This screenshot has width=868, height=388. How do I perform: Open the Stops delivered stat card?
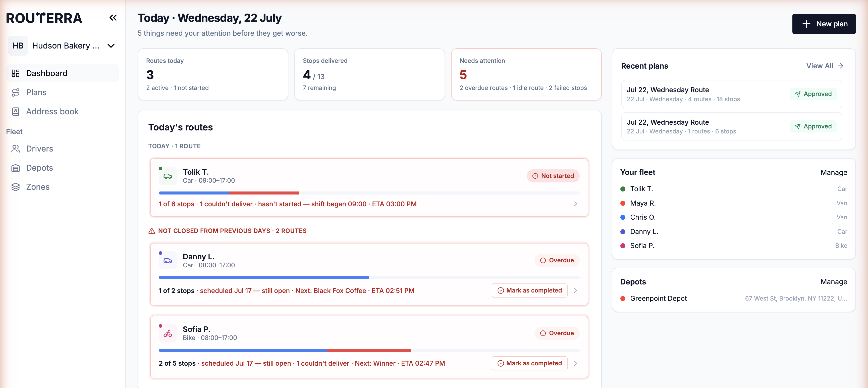pyautogui.click(x=369, y=74)
